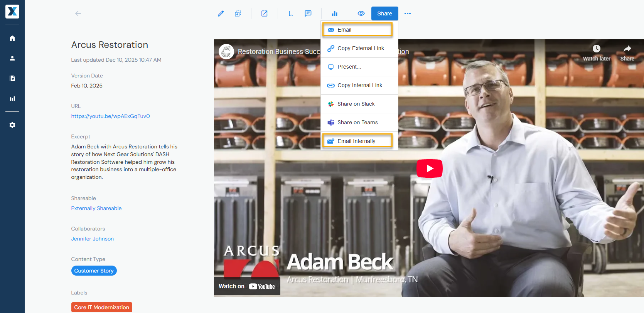Play the YouTube video
Image resolution: width=644 pixels, height=313 pixels.
pos(430,168)
